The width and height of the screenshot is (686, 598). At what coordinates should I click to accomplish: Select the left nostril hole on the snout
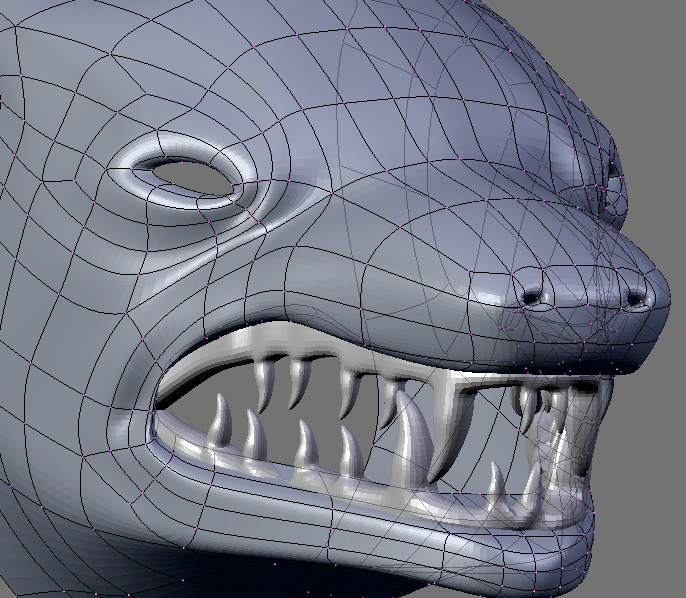pyautogui.click(x=532, y=297)
